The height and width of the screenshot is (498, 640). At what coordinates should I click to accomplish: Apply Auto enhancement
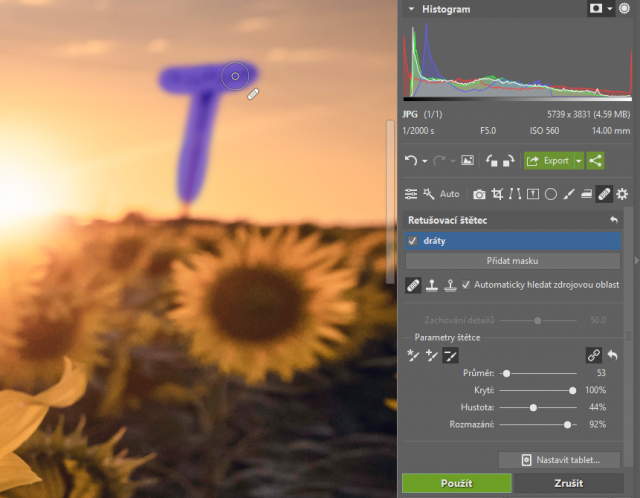click(450, 194)
